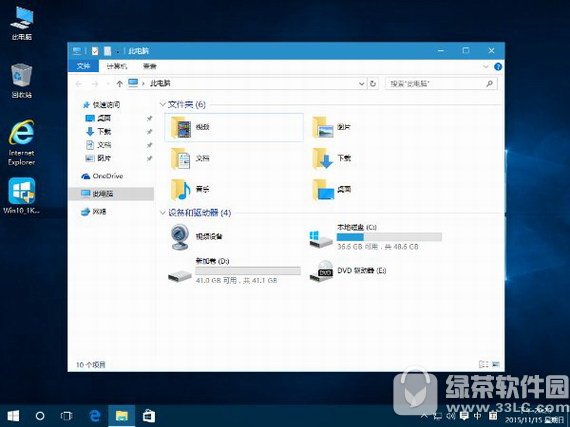Viewport: 570px width, 427px height.
Task: Expand the ribbon using the chevron
Action: (x=486, y=67)
